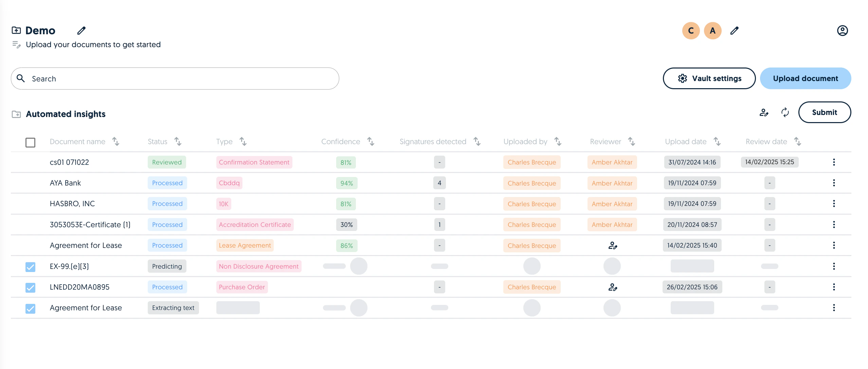Click the Automated insights folder icon
Image resolution: width=868 pixels, height=369 pixels.
(16, 114)
